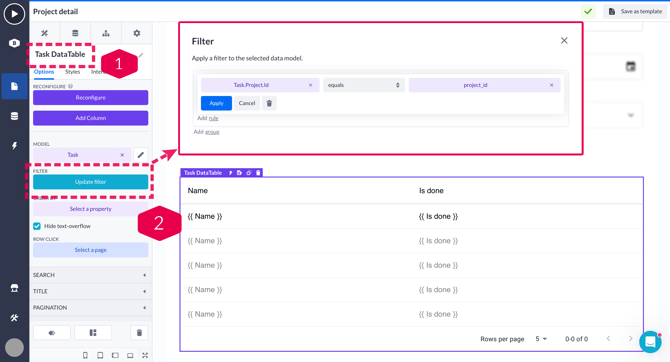The height and width of the screenshot is (362, 670).
Task: Close the Filter dialog
Action: point(564,40)
